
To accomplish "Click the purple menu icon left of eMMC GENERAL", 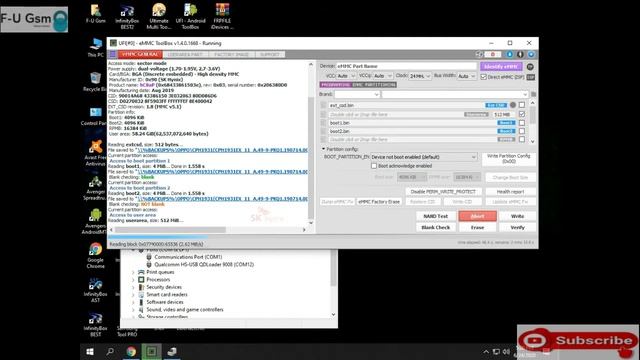I will [113, 54].
